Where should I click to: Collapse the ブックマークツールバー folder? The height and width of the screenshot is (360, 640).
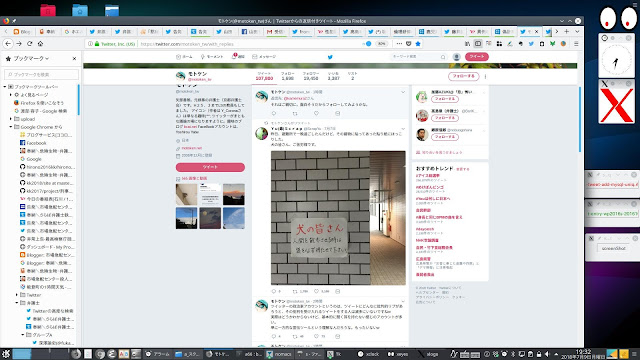pos(5,87)
